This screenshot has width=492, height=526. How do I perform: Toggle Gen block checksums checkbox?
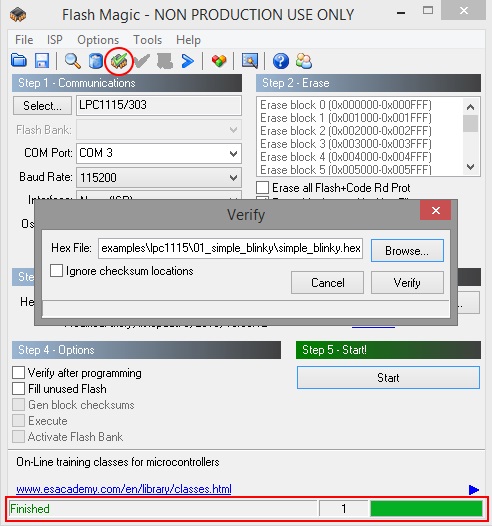point(18,405)
